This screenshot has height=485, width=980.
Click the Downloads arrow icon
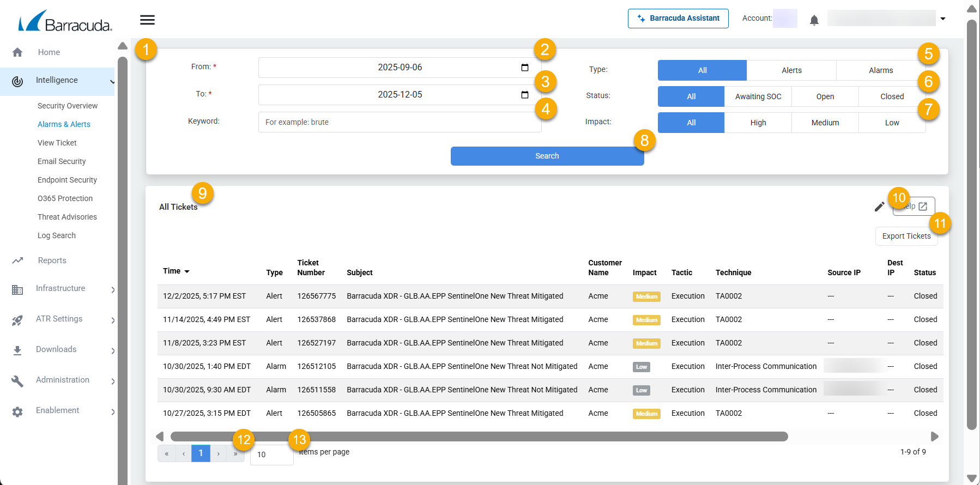point(17,350)
